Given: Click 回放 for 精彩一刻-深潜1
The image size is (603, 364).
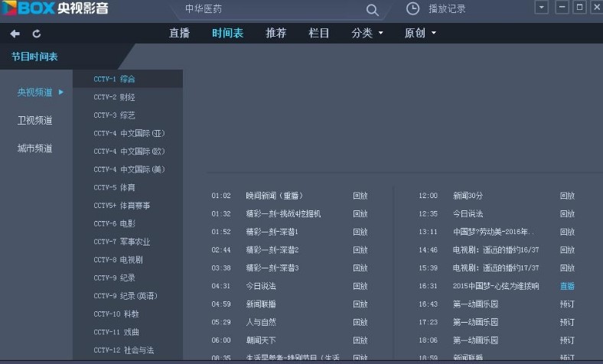Looking at the screenshot, I should coord(360,232).
